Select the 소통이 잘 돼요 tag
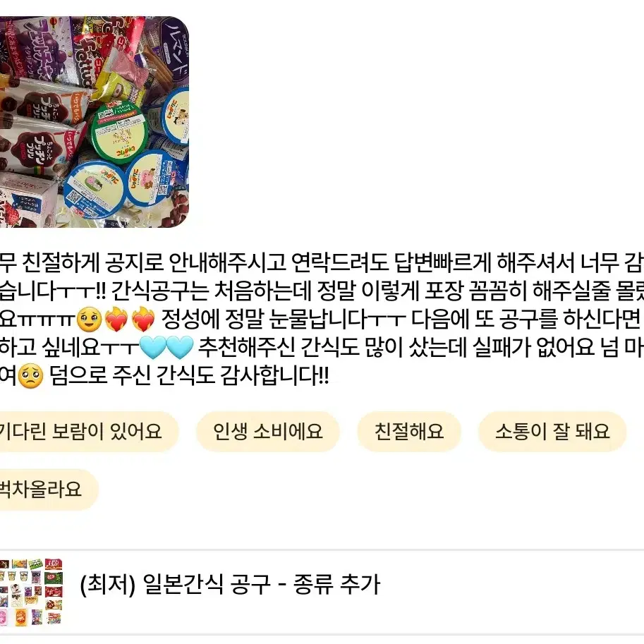Screen dimensions: 644x644 coord(552,431)
